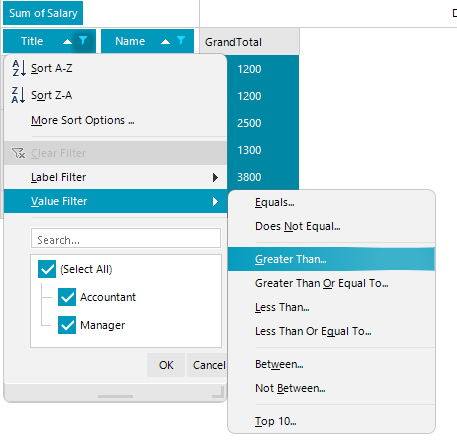Screen dimensions: 457x447
Task: Click the Cancel button
Action: [x=207, y=365]
